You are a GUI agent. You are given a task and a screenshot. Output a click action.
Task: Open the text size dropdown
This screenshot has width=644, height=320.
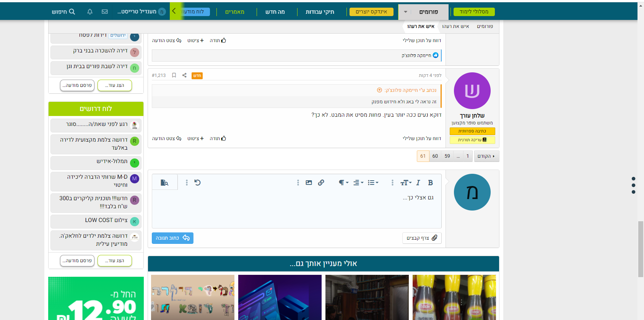(x=406, y=183)
